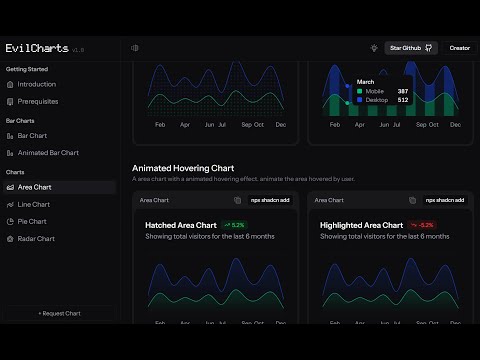Click the Highlighted Area Chart title

point(362,225)
